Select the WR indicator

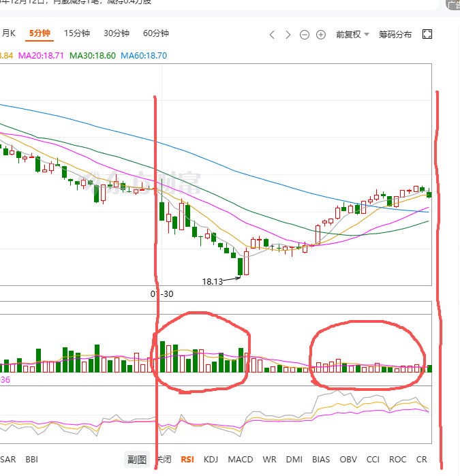(x=269, y=459)
